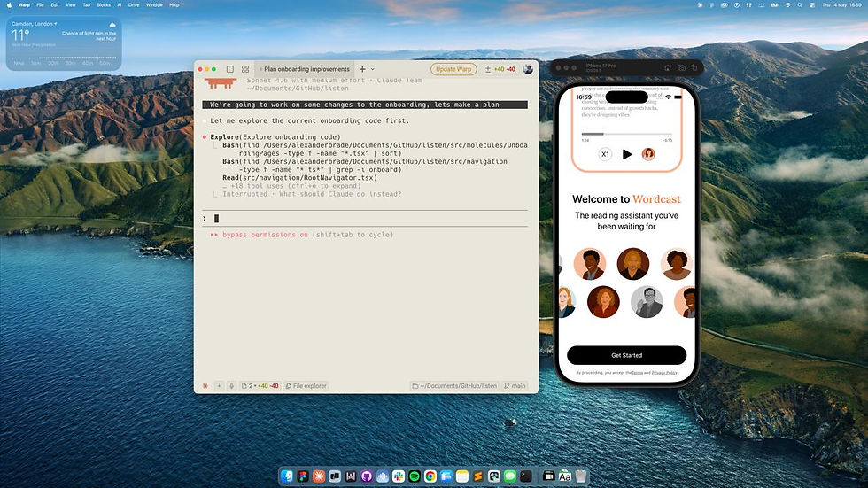This screenshot has height=488, width=868.
Task: Click the ~/Documents/GitHub/listen directory chip
Action: tap(454, 385)
